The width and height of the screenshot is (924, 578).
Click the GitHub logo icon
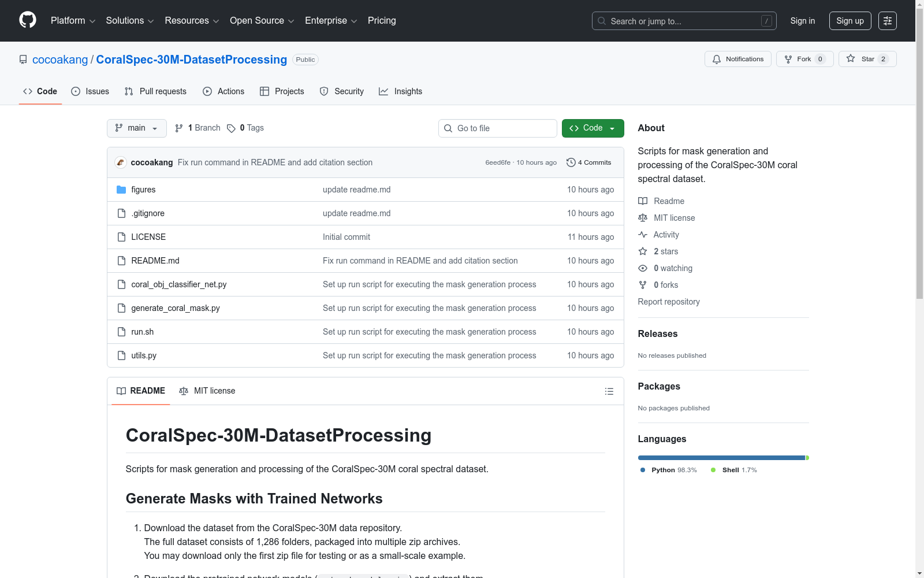coord(28,20)
